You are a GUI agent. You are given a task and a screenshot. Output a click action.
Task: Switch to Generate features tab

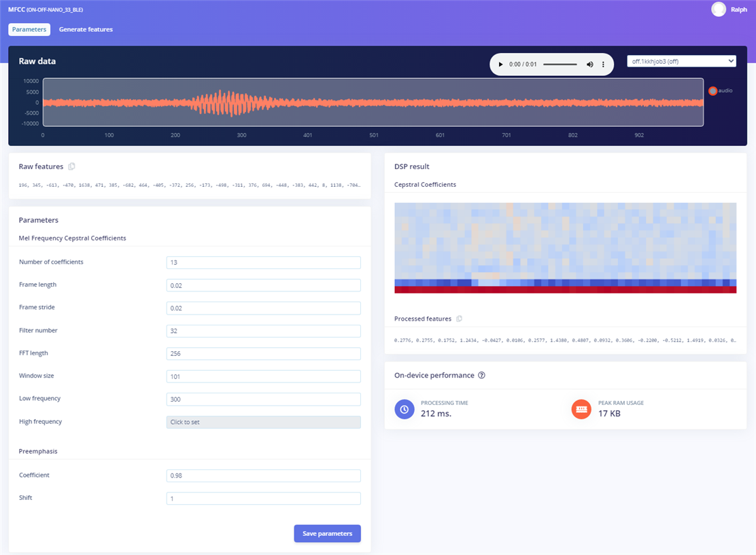pyautogui.click(x=86, y=29)
